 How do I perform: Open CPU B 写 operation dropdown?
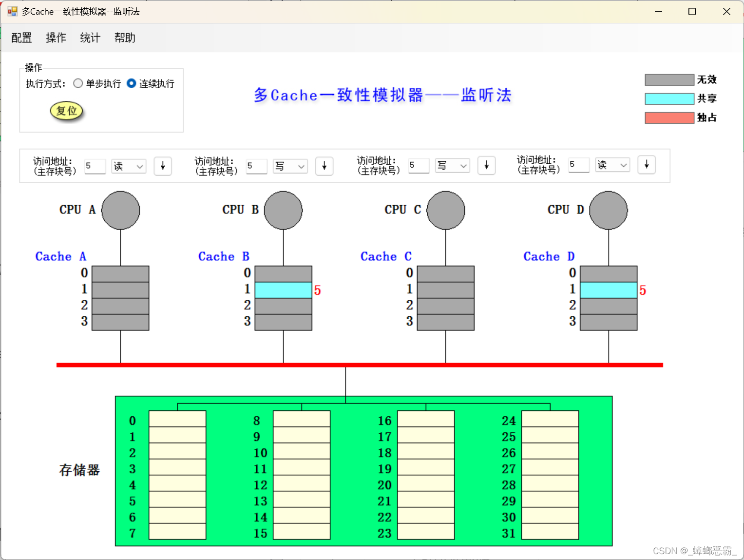pos(290,166)
